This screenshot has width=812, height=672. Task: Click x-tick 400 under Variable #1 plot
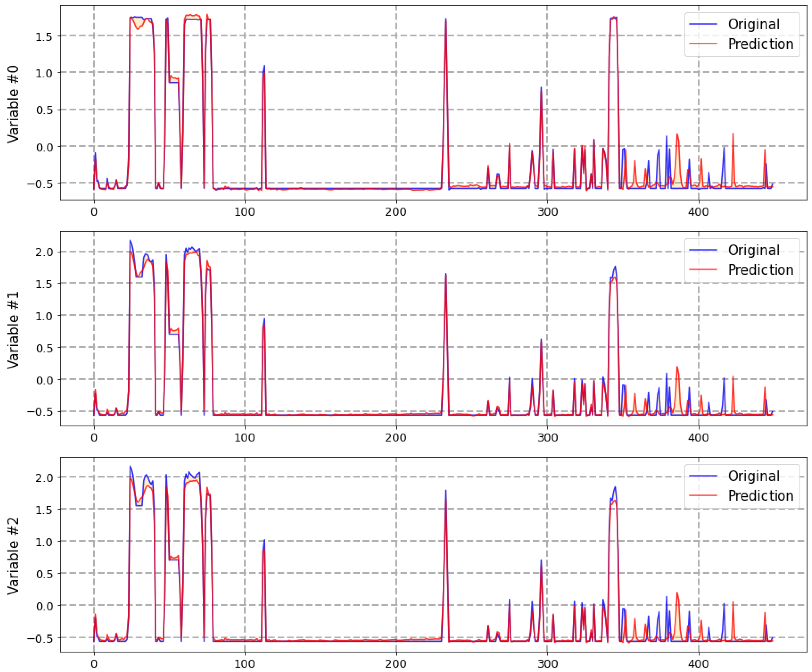[699, 437]
